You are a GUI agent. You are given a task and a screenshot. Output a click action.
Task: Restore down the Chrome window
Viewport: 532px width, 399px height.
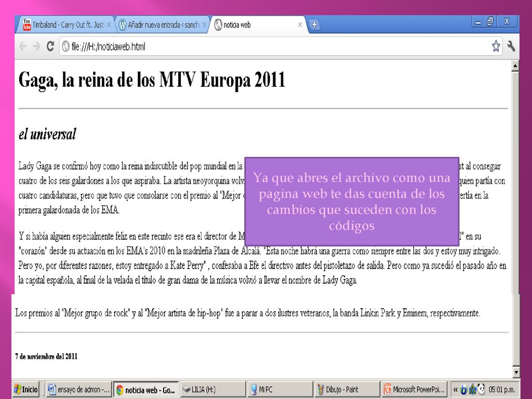(x=490, y=22)
